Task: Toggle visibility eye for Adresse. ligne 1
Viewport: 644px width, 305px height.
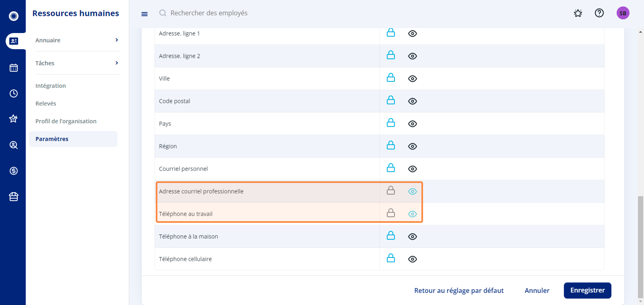Action: pyautogui.click(x=412, y=33)
